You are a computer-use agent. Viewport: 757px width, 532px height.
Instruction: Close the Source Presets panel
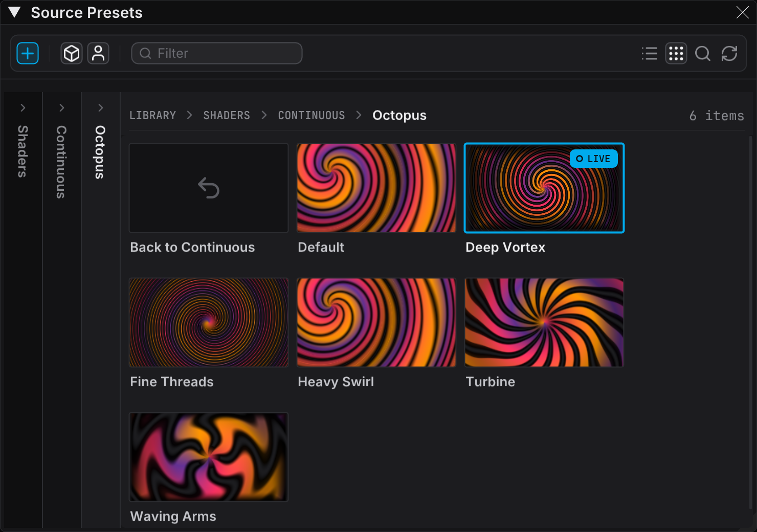(743, 12)
